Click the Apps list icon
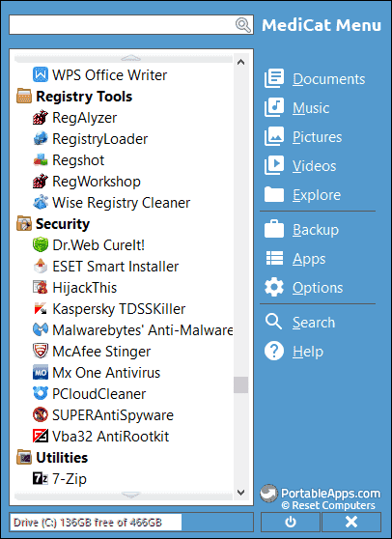Screen dimensions: 392x539 [274, 258]
